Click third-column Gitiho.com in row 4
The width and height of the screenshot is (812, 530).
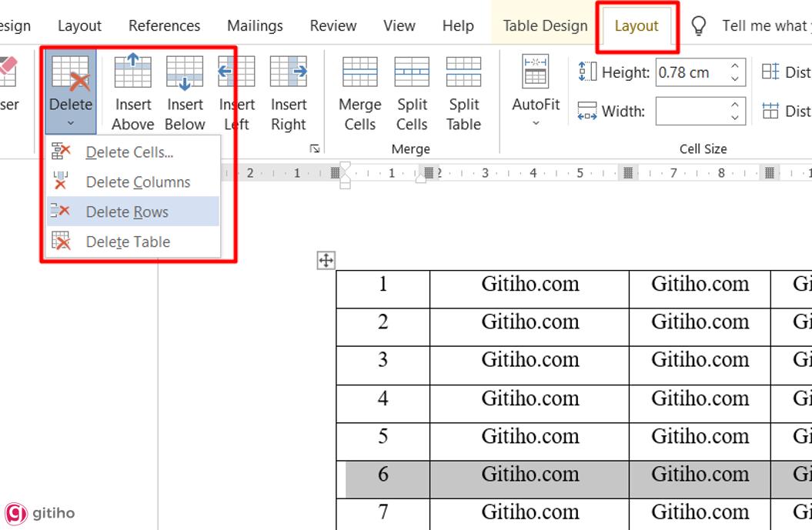click(x=700, y=403)
